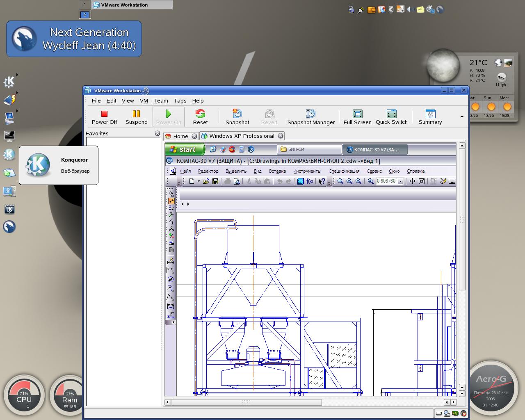The image size is (525, 420).
Task: Open the Спецификация menu
Action: (344, 171)
